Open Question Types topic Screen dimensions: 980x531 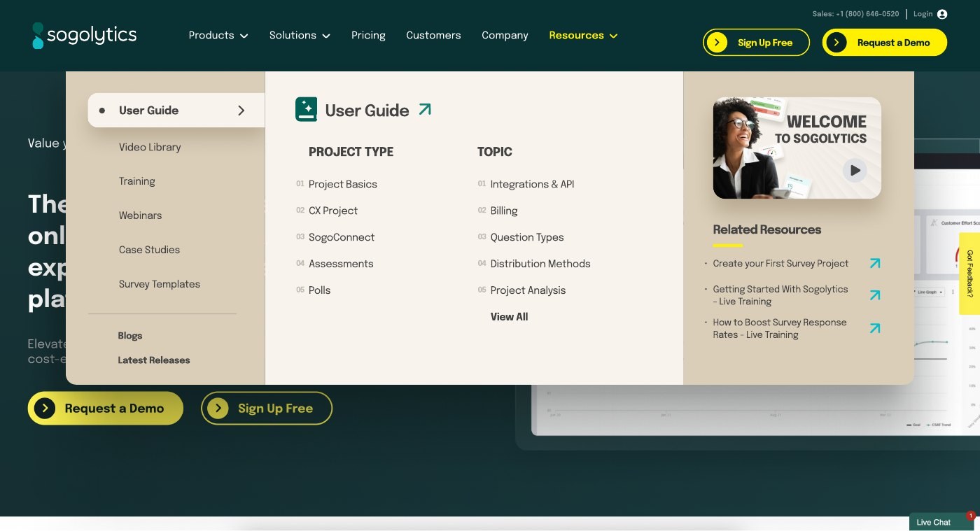[527, 237]
